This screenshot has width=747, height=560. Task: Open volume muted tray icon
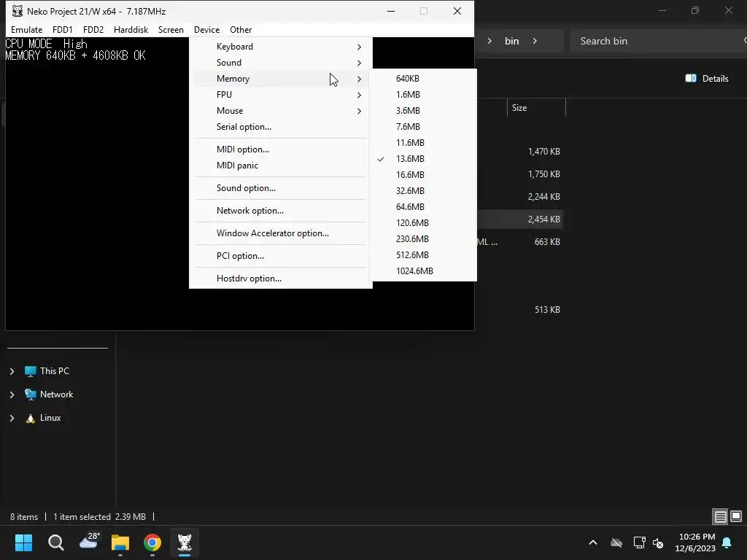tap(658, 542)
